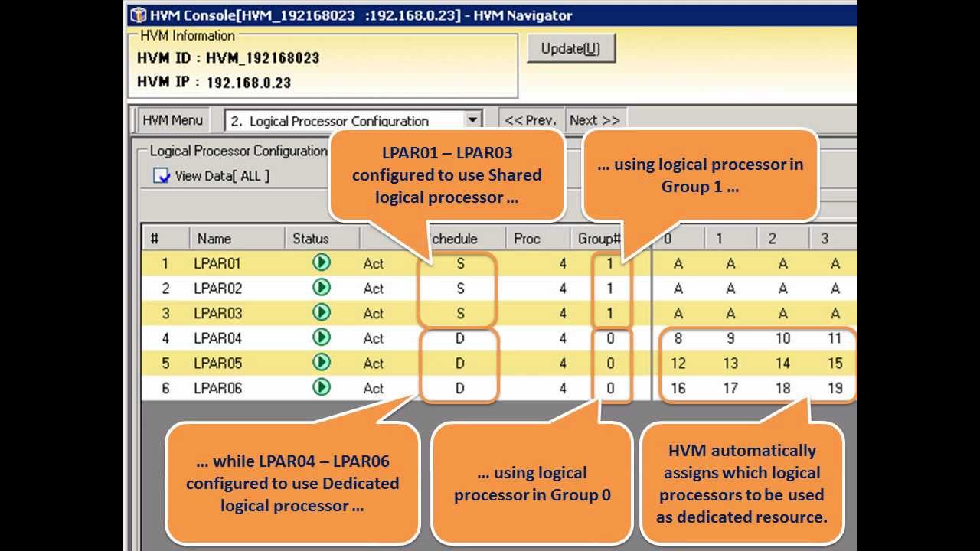Click the green status icon for LPAR02
The height and width of the screenshot is (551, 980).
tap(322, 288)
